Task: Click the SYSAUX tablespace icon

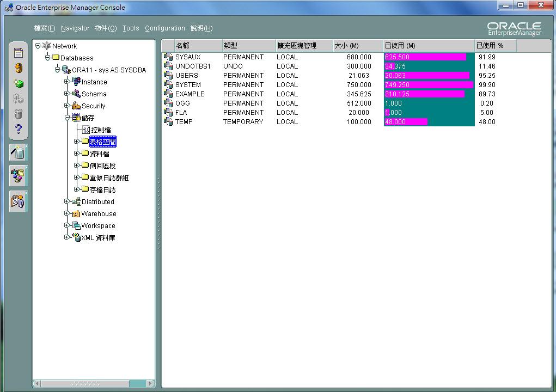Action: click(168, 57)
